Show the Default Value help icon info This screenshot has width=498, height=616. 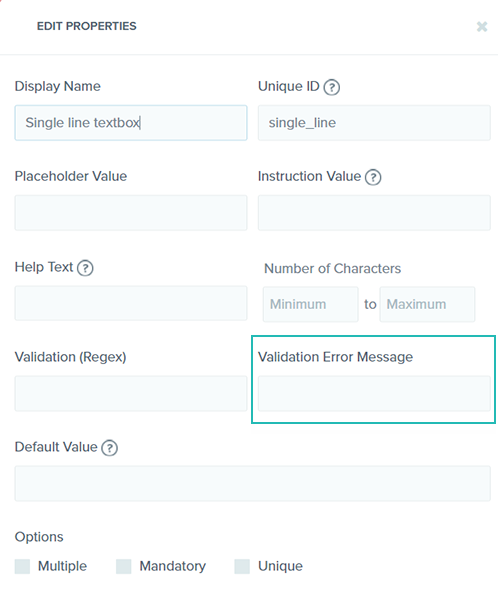[x=109, y=448]
